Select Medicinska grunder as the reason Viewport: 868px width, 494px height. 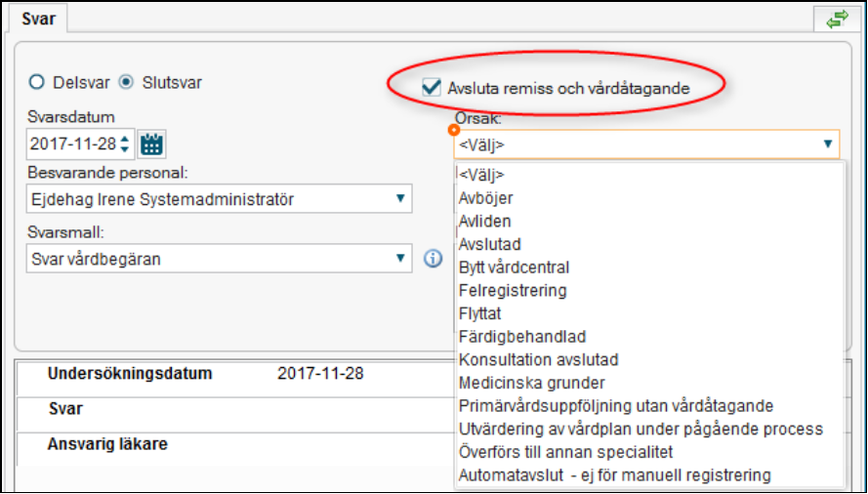click(x=531, y=383)
